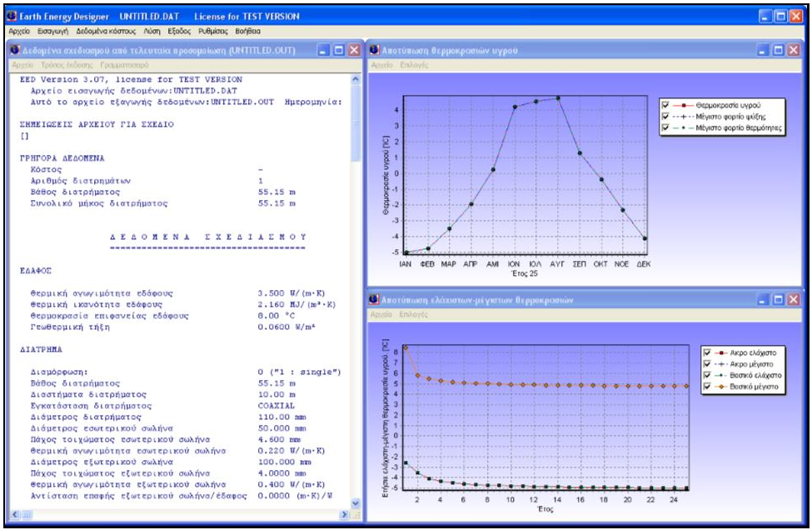Toggle the Μέγιστο φορτίο ψύξης series checkbox
Screen dimensions: 812x530
pos(665,117)
